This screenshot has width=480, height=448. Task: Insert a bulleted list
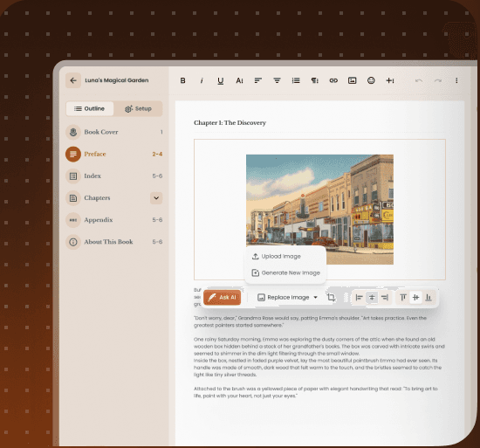[x=296, y=80]
